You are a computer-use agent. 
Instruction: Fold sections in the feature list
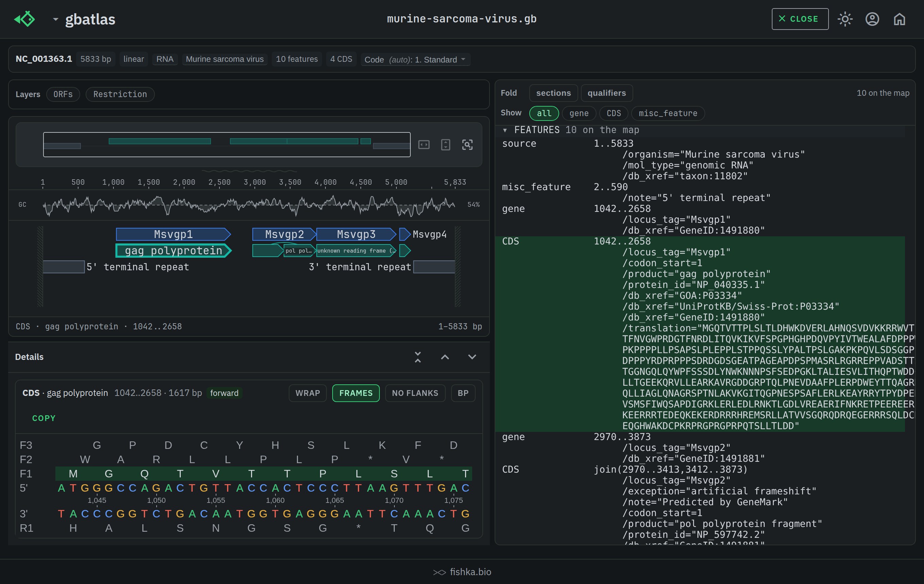553,93
